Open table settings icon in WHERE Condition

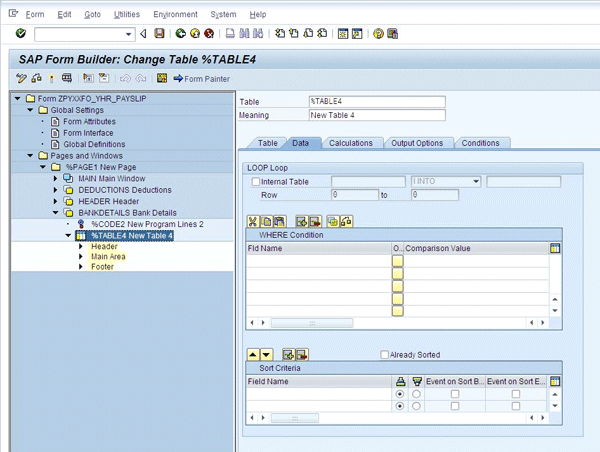tap(556, 247)
